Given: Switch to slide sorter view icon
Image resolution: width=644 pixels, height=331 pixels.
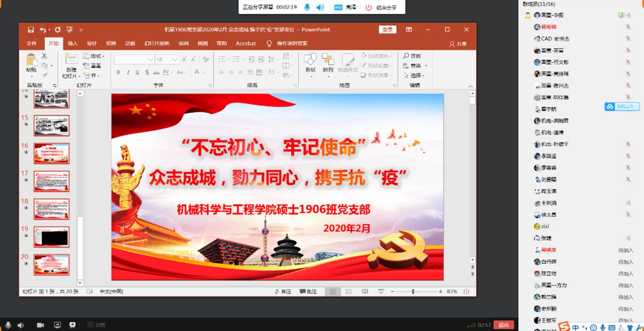Looking at the screenshot, I should tap(349, 291).
